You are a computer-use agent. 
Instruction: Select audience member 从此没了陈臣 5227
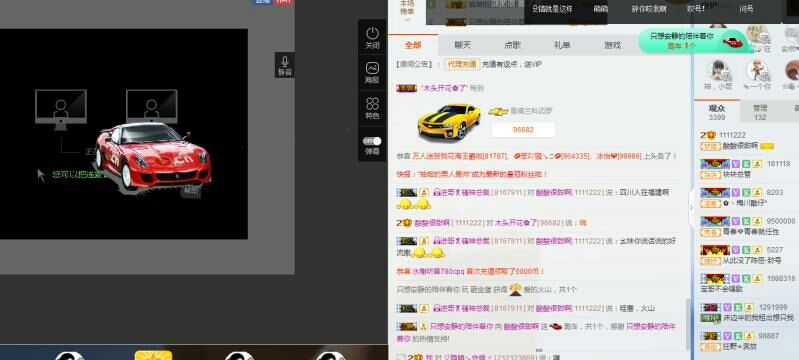click(x=746, y=255)
